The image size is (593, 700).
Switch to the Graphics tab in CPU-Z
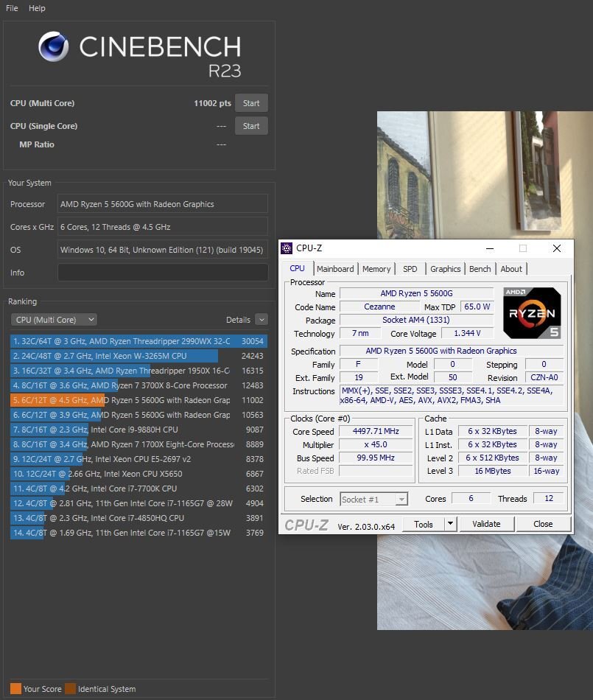[446, 269]
